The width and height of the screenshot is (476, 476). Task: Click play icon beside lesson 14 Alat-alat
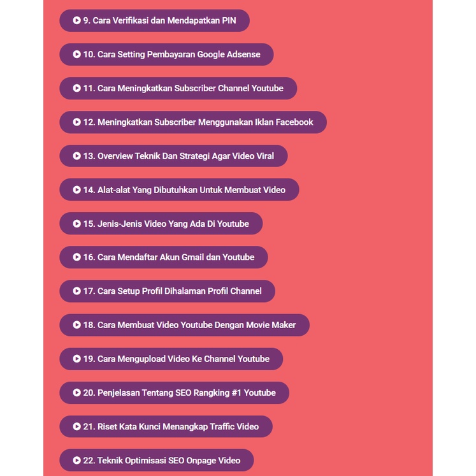point(76,190)
